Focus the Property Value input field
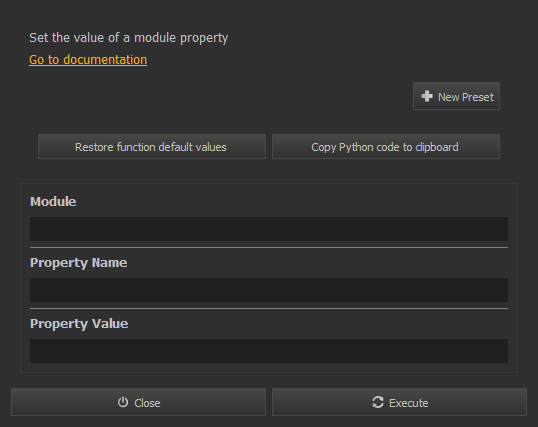Image resolution: width=538 pixels, height=427 pixels. [x=269, y=351]
